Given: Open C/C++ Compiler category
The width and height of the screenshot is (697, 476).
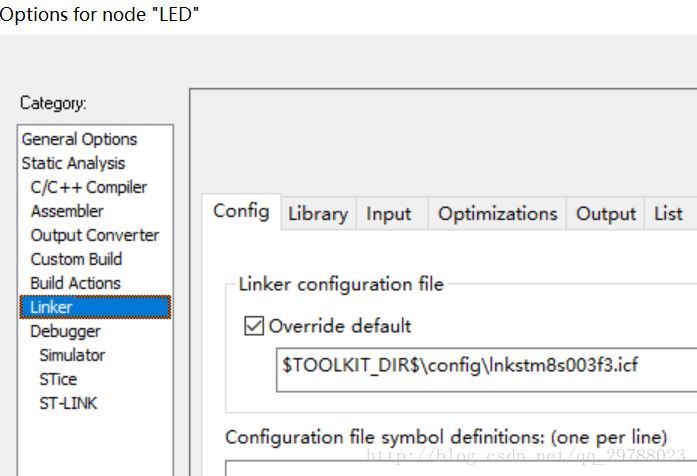Looking at the screenshot, I should (88, 187).
